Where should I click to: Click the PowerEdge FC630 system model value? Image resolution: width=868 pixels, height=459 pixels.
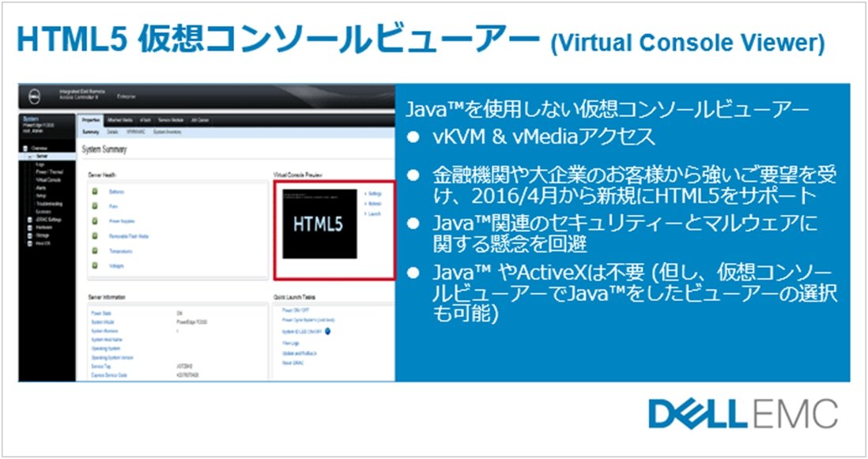point(191,322)
